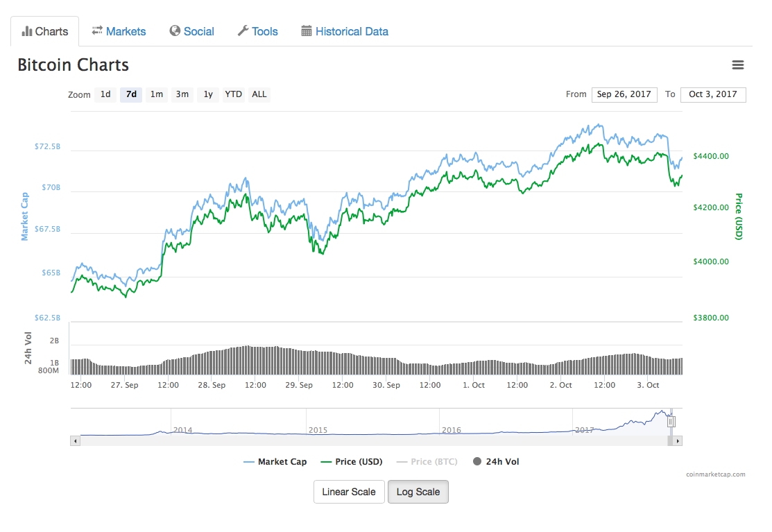Click the navigator right scroll arrow
This screenshot has width=772, height=532.
678,440
